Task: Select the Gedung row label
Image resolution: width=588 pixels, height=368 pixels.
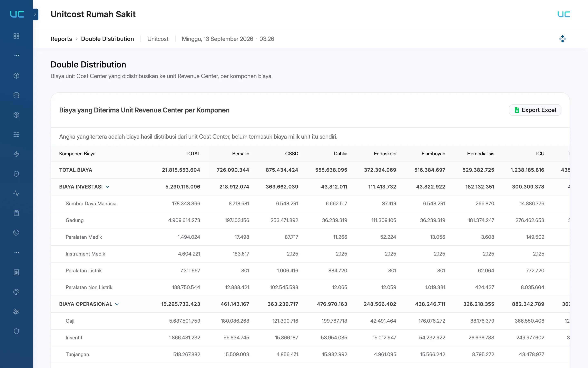Action: coord(75,220)
